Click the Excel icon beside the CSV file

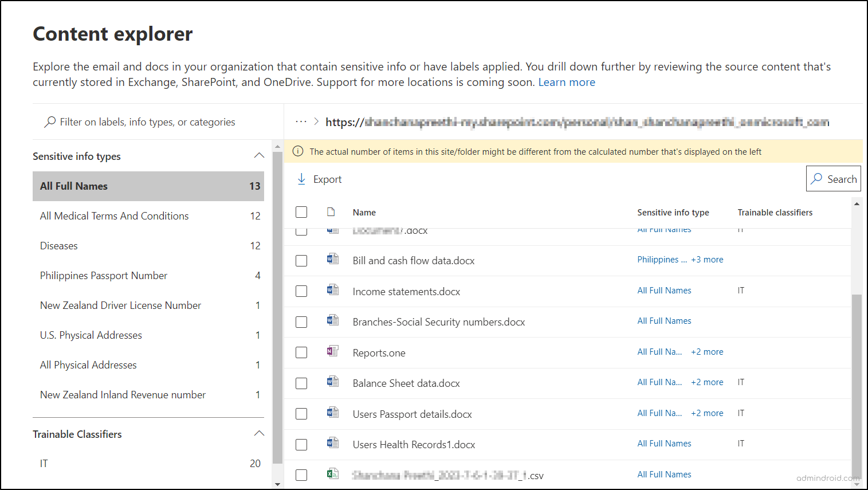click(x=332, y=475)
